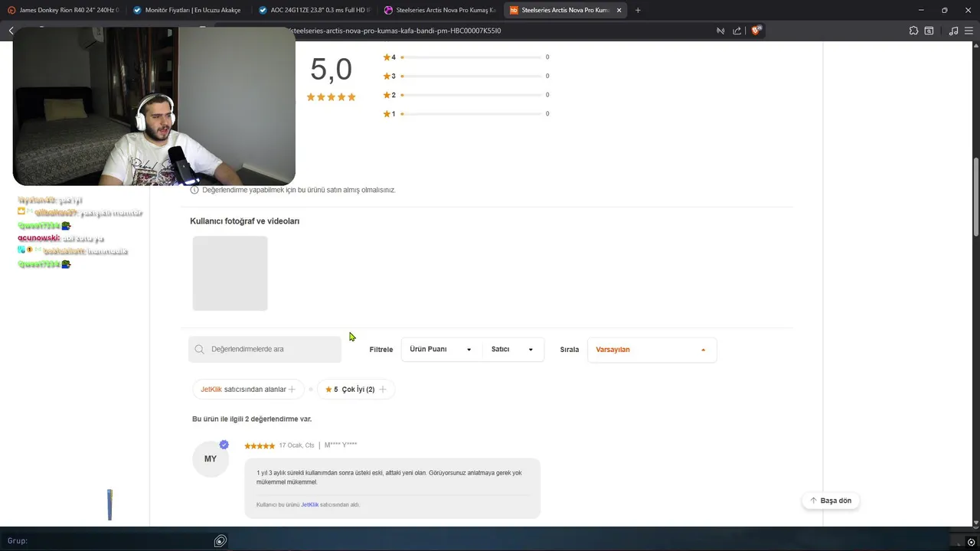980x551 pixels.
Task: Filter by 4 star rating bar
Action: (466, 57)
